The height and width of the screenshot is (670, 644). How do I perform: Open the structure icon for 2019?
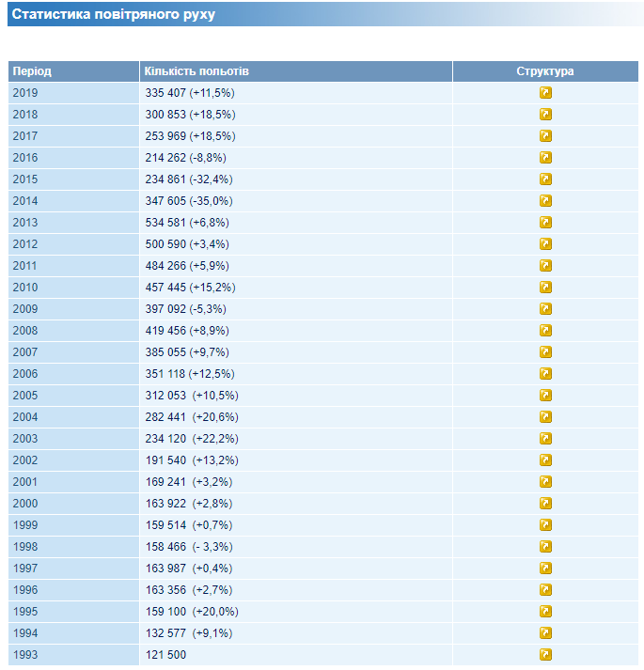545,93
